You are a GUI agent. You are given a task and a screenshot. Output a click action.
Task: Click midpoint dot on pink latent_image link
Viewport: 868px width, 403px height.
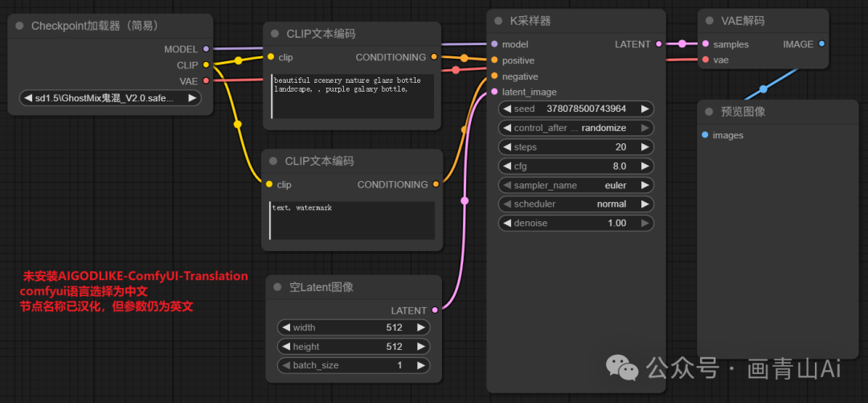(x=465, y=200)
